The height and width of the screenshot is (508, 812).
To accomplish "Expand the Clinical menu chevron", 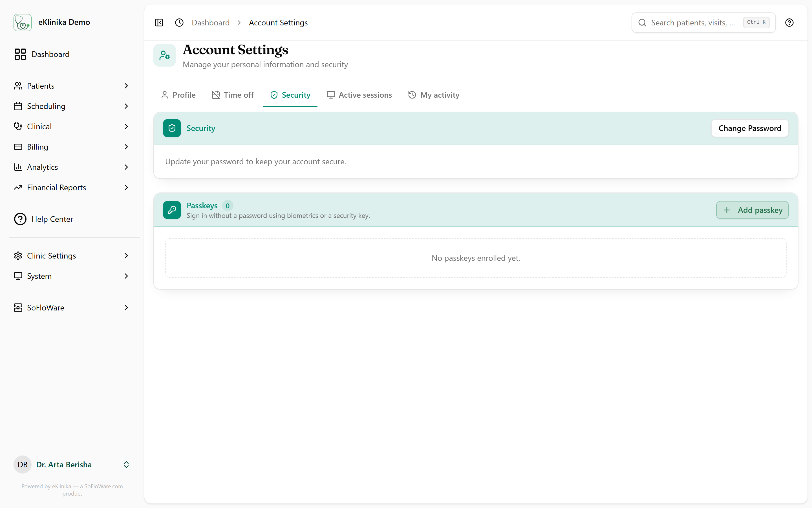I will pos(126,126).
